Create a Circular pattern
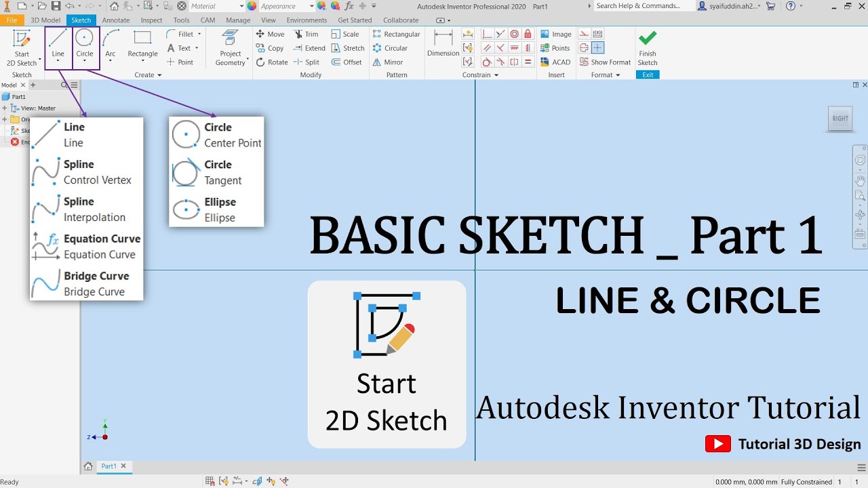This screenshot has height=488, width=868. [x=391, y=48]
